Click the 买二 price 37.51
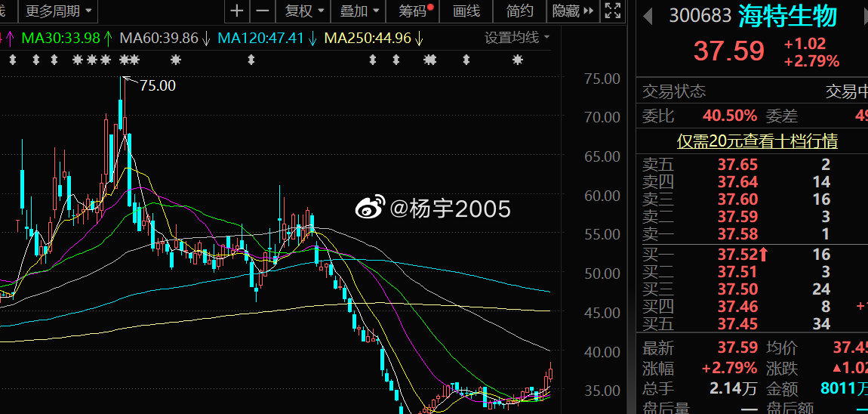This screenshot has height=414, width=868. coord(737,271)
